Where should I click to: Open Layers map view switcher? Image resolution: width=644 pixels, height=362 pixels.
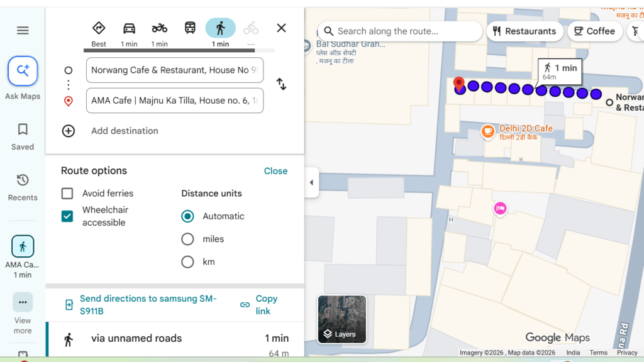(x=341, y=319)
